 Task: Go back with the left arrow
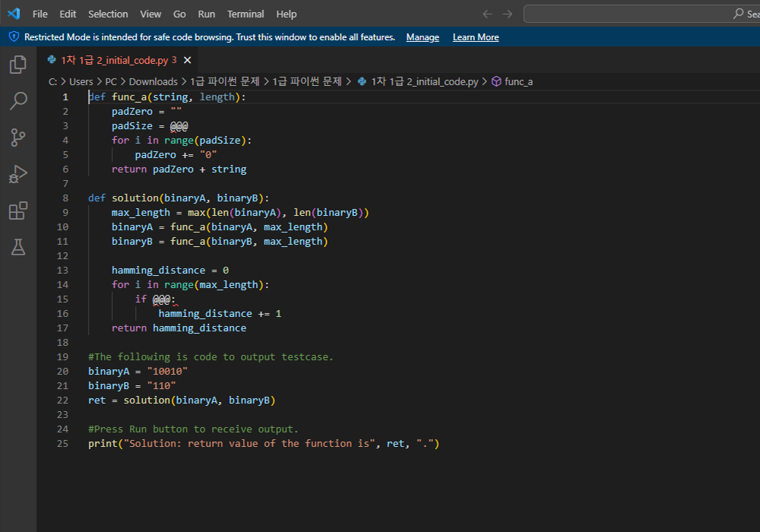pos(488,14)
